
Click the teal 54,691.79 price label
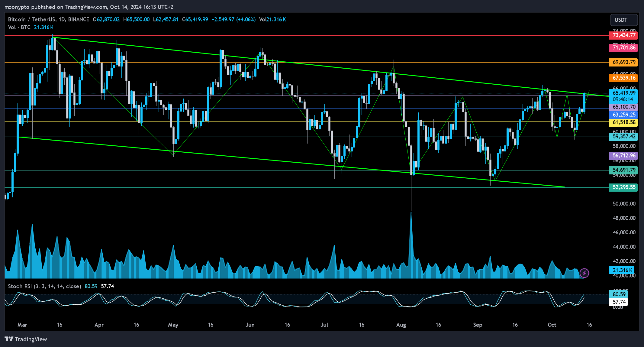pos(623,170)
